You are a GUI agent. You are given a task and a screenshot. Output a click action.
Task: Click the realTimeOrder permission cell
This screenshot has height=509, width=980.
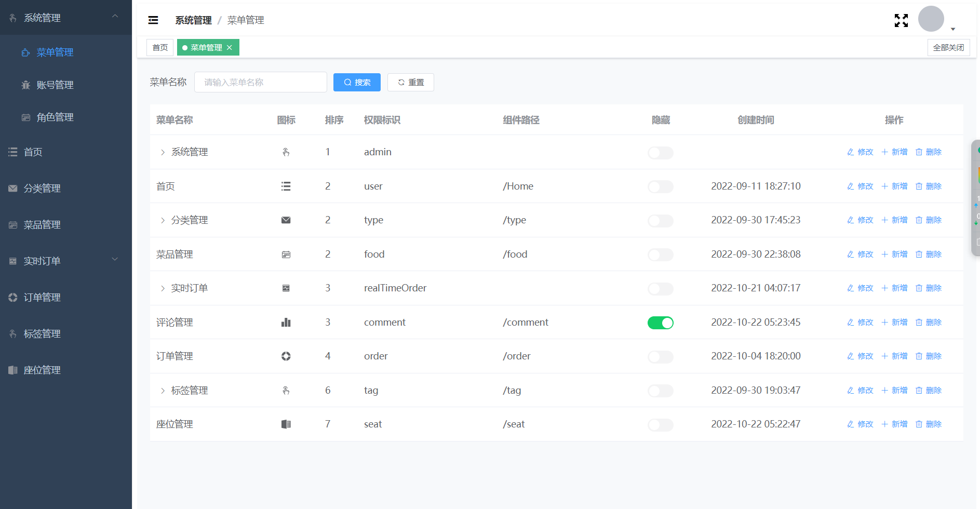tap(395, 288)
